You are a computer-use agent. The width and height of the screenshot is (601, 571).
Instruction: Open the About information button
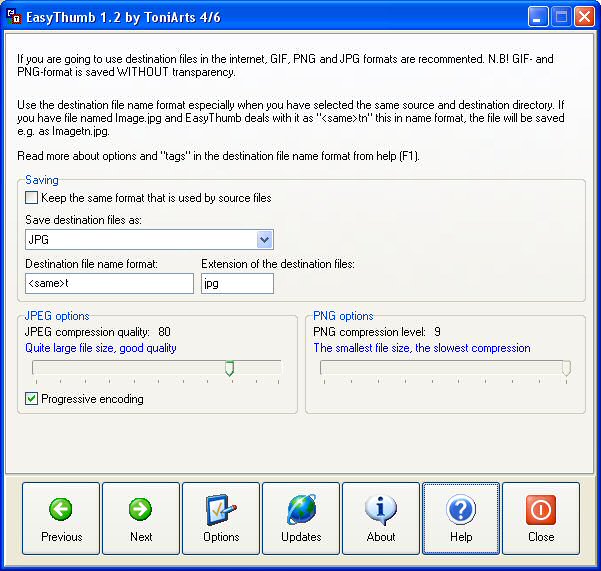[381, 518]
